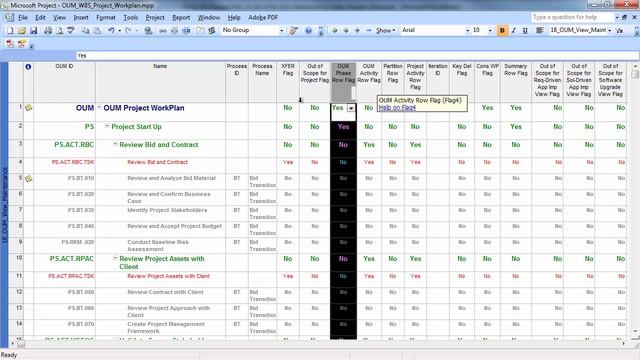Select the PS.ACT.RPAC ID cell
The image size is (640, 360).
(x=64, y=262)
